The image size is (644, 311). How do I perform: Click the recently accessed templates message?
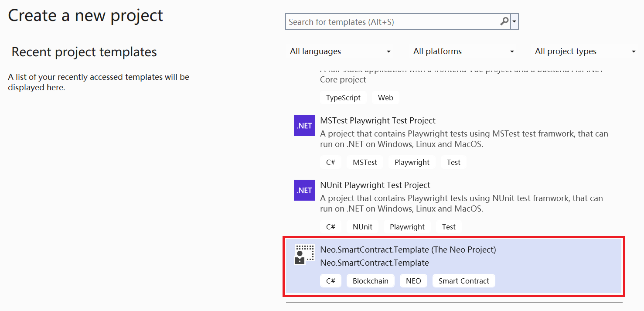click(x=99, y=82)
